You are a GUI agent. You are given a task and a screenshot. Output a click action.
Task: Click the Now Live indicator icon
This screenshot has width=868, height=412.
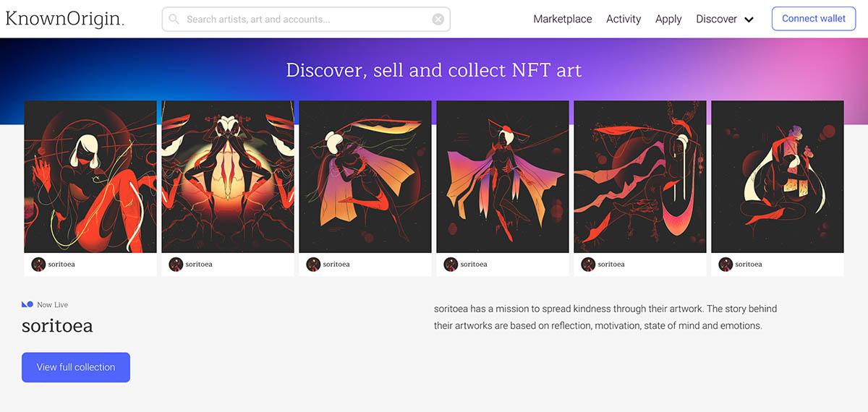coord(27,304)
